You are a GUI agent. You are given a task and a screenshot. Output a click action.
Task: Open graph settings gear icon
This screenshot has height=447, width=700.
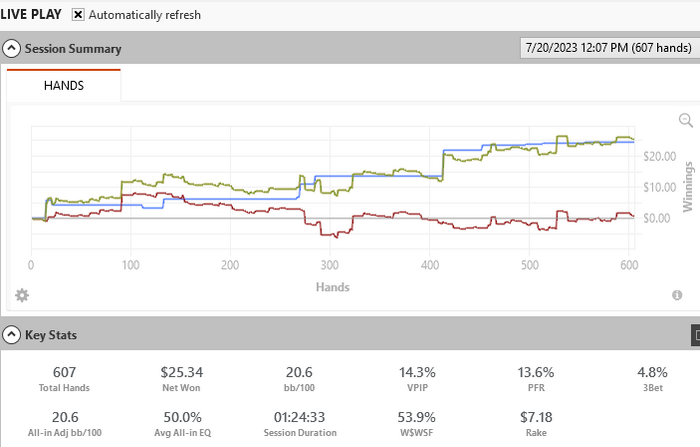coord(22,295)
